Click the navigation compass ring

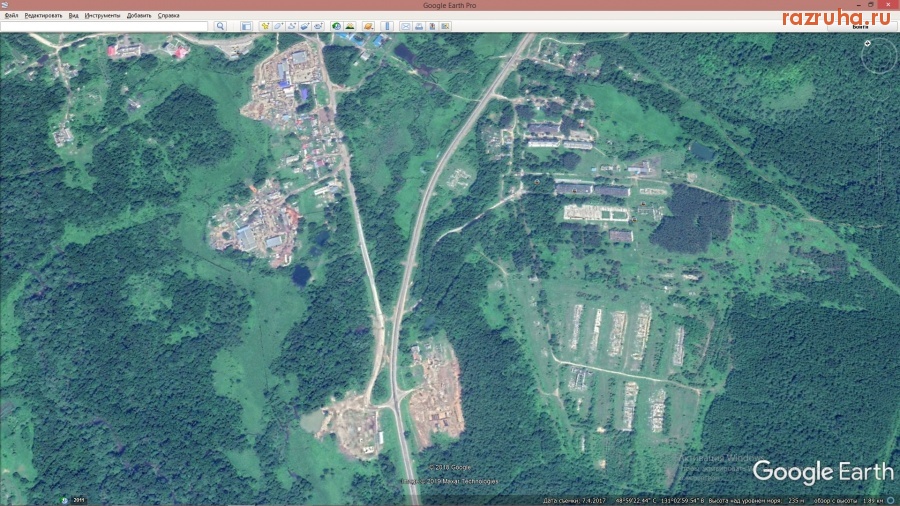[879, 57]
